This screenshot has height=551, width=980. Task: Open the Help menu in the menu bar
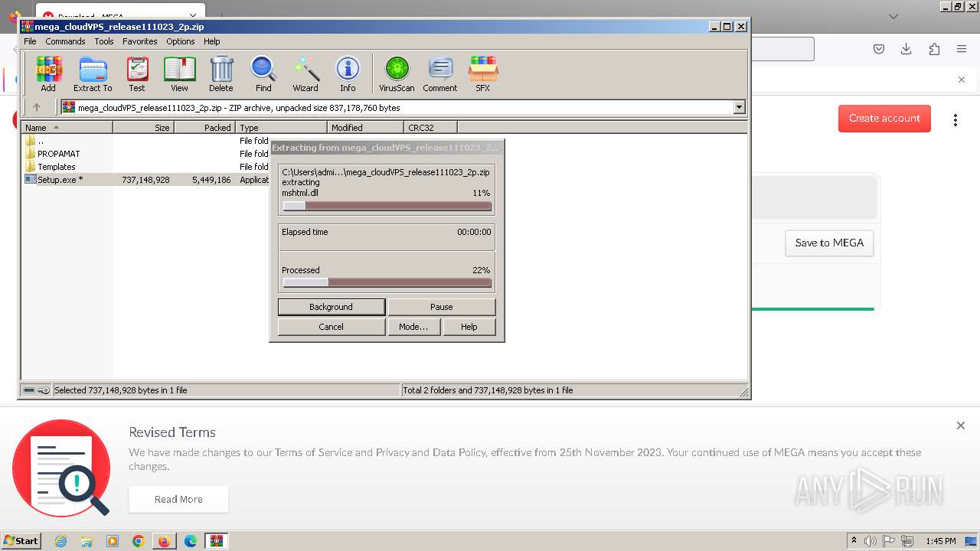pyautogui.click(x=212, y=41)
